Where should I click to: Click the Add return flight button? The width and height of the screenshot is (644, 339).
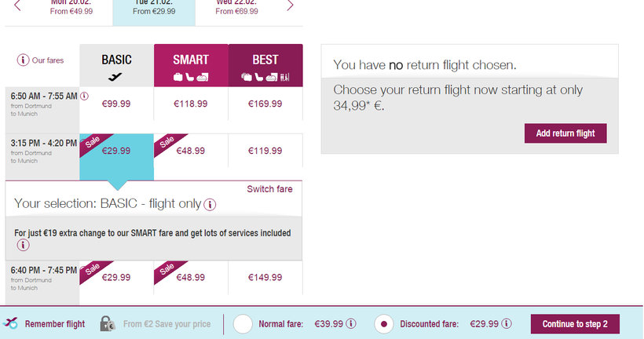pyautogui.click(x=565, y=133)
